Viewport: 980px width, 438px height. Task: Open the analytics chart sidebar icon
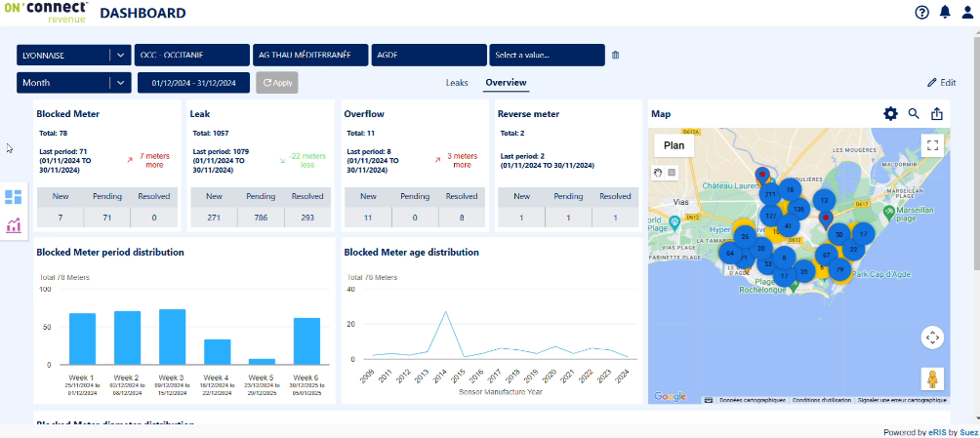click(x=14, y=226)
